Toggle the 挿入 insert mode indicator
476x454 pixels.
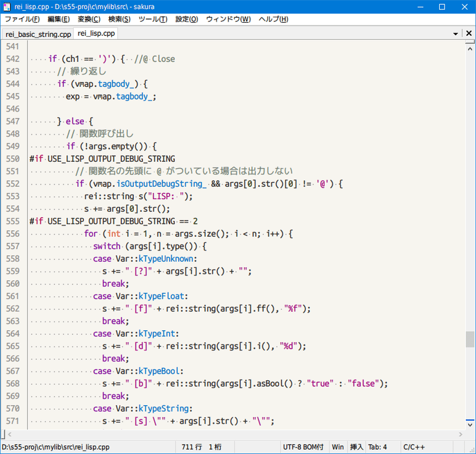pyautogui.click(x=356, y=447)
